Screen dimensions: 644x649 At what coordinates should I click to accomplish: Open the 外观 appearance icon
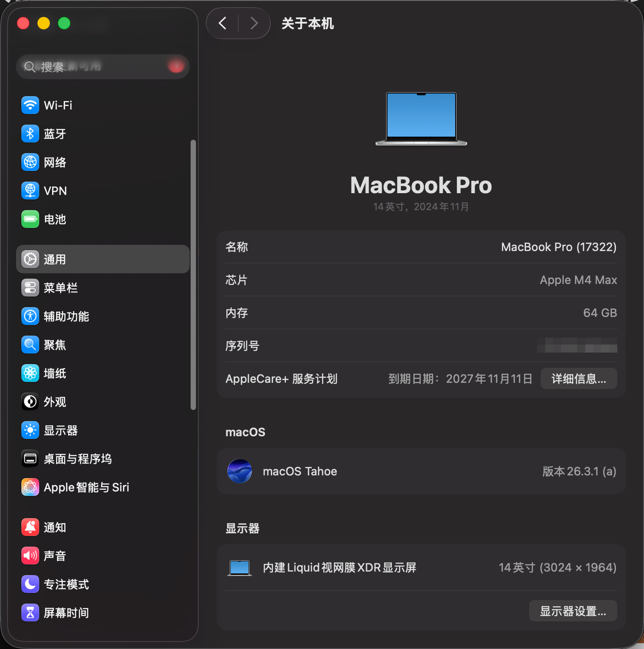tap(30, 402)
